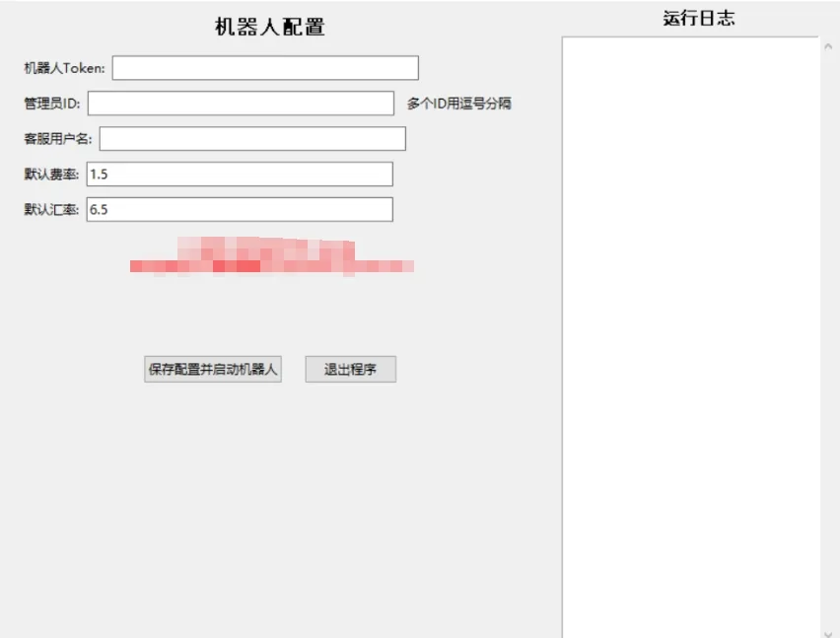The width and height of the screenshot is (840, 638).
Task: Click the 默认费率 field showing 1.5
Action: [240, 175]
